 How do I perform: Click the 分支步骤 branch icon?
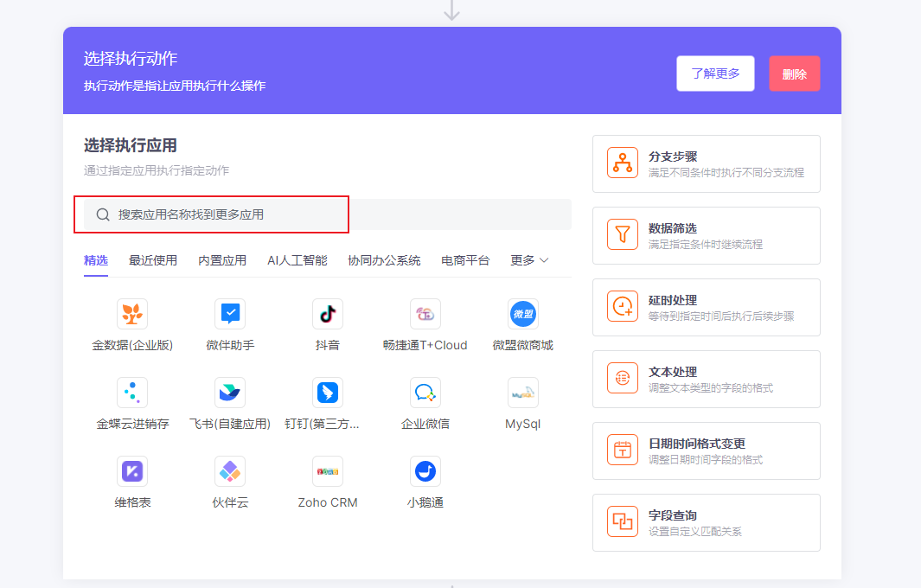(623, 163)
